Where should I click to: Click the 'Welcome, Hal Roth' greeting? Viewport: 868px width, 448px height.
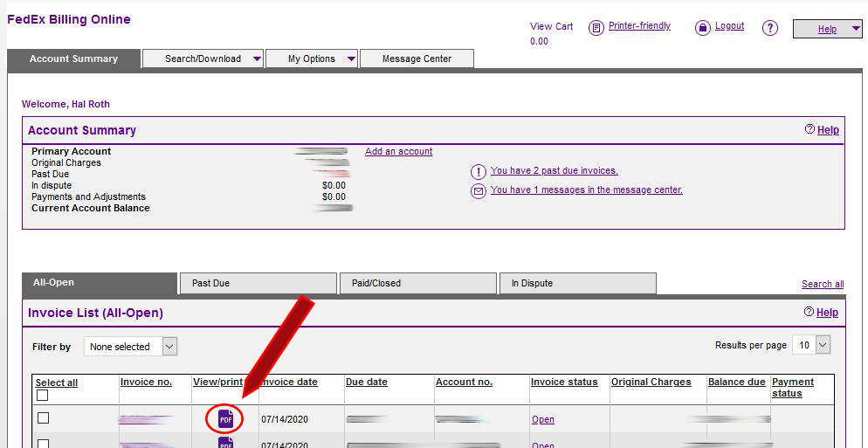pyautogui.click(x=65, y=104)
